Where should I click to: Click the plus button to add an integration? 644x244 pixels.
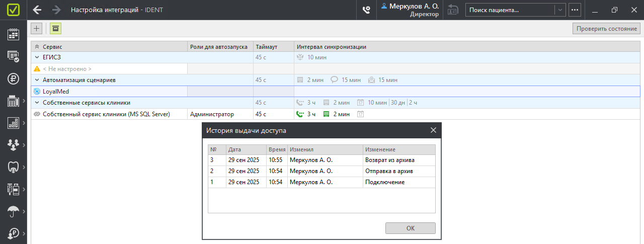(36, 29)
